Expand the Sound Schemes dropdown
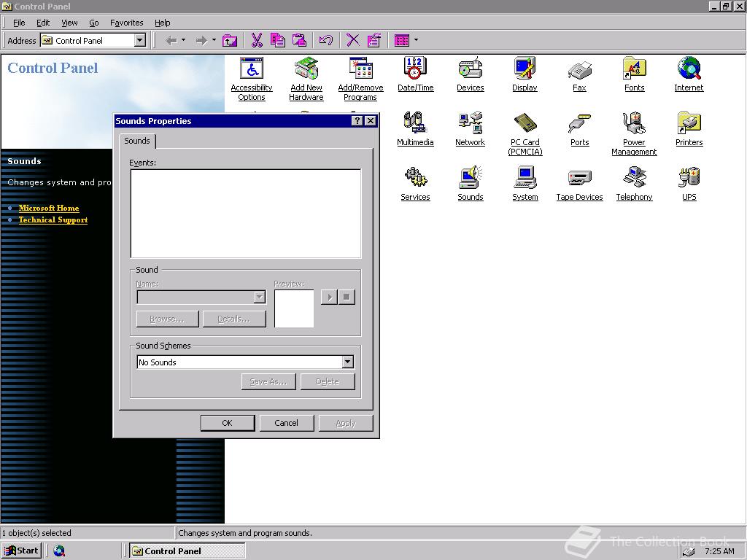The height and width of the screenshot is (560, 747). pos(347,362)
